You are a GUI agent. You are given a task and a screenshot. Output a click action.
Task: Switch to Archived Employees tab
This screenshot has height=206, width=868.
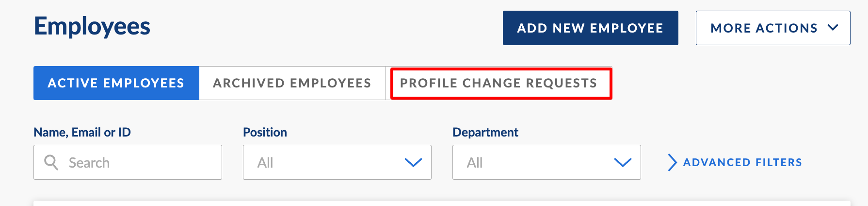[x=292, y=83]
